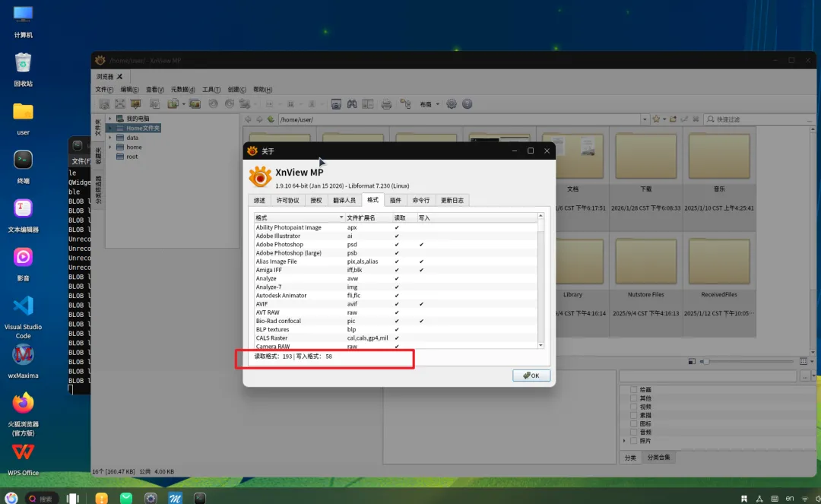This screenshot has width=821, height=504.
Task: Open the 帮助(H) menu in XnView MP
Action: pos(262,90)
